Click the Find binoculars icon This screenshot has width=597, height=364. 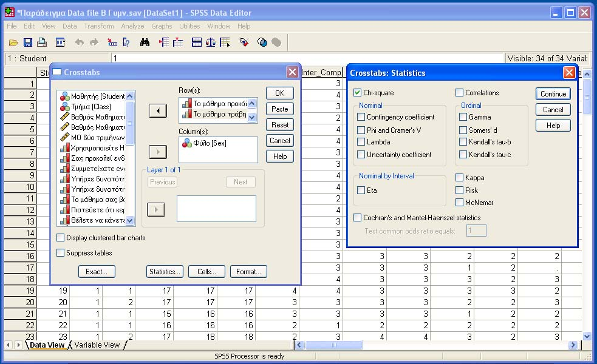tap(145, 42)
